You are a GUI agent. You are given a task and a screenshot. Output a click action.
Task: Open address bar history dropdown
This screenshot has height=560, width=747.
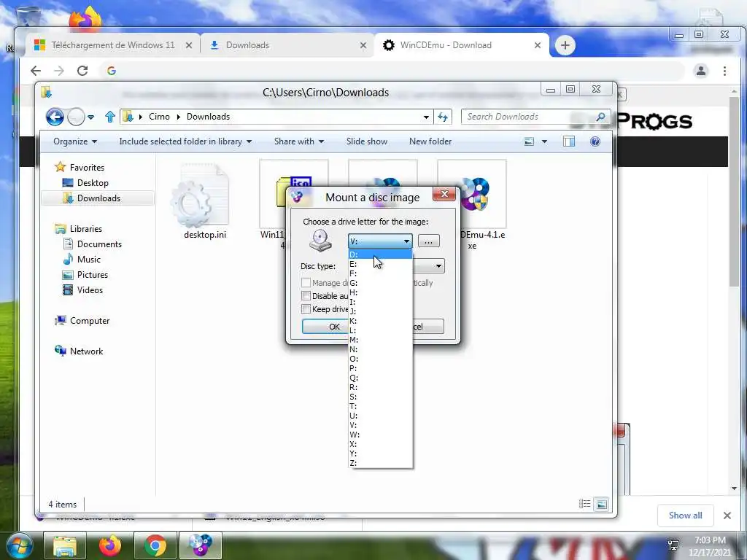pyautogui.click(x=426, y=117)
